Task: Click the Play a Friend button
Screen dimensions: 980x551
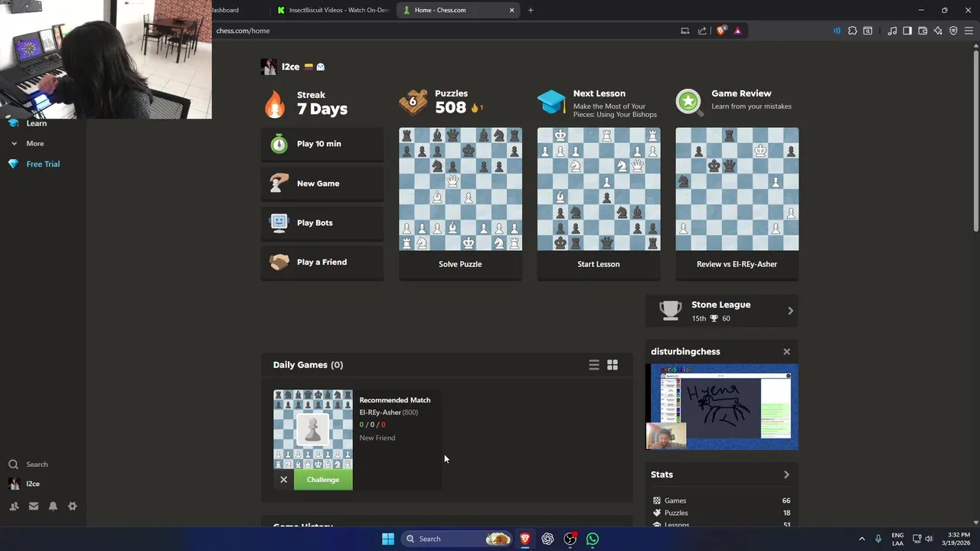Action: [322, 262]
